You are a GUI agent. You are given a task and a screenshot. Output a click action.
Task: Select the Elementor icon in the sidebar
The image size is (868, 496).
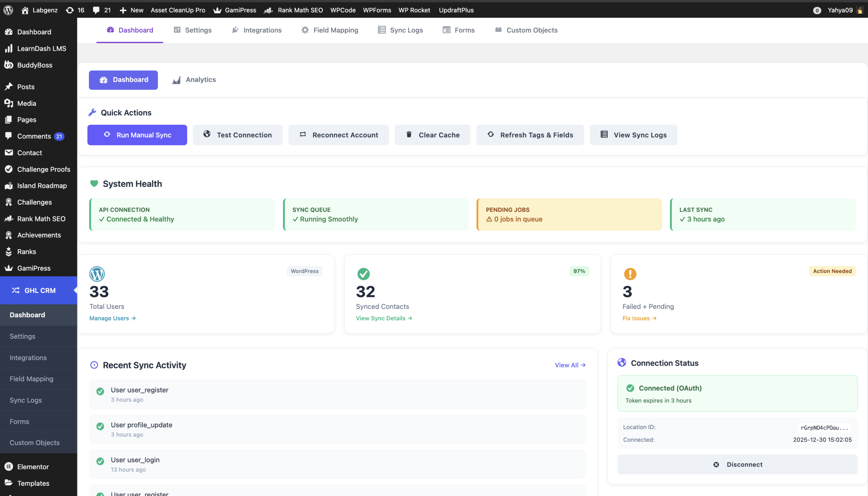coord(8,467)
